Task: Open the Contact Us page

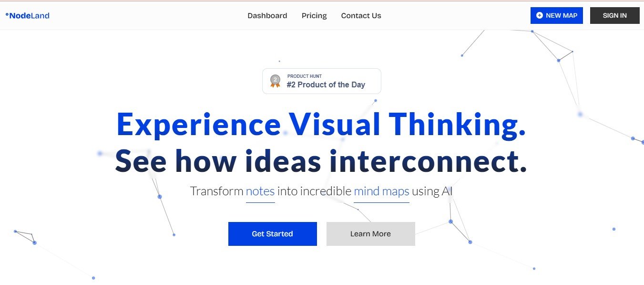Action: [x=361, y=16]
